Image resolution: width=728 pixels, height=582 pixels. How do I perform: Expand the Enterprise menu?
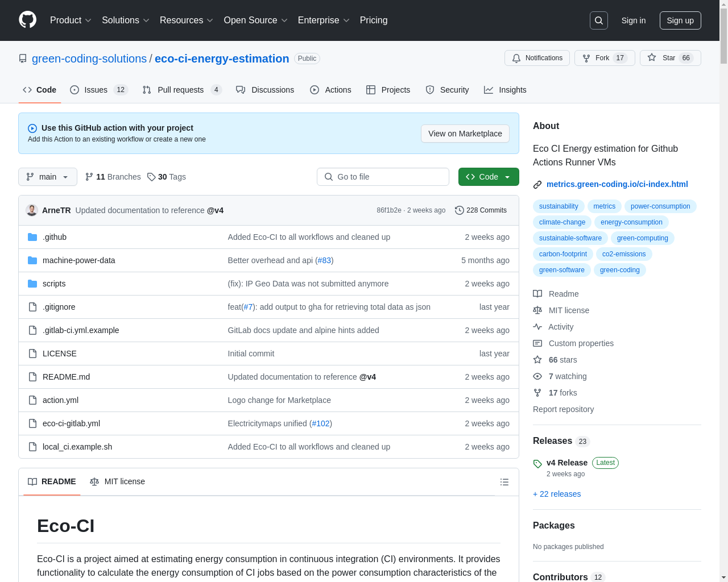[x=324, y=20]
